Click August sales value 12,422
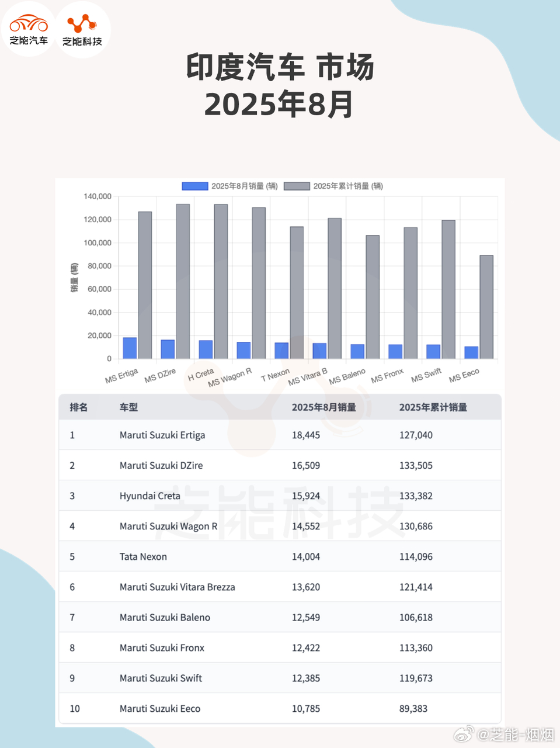The height and width of the screenshot is (748, 560). pos(306,648)
